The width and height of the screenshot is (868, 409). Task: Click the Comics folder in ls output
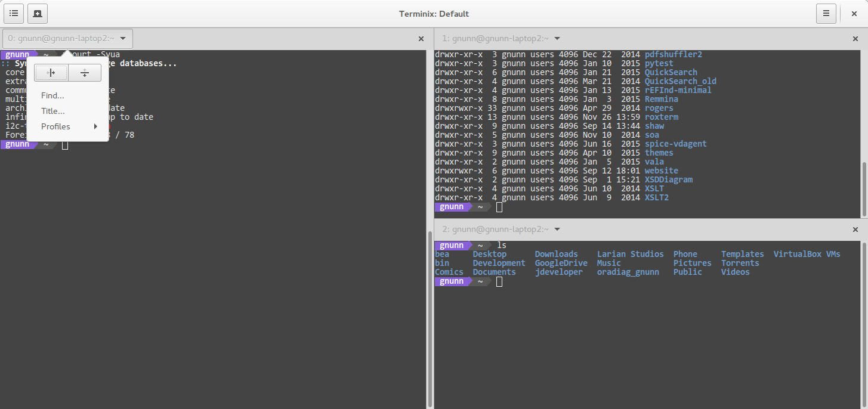pos(449,272)
